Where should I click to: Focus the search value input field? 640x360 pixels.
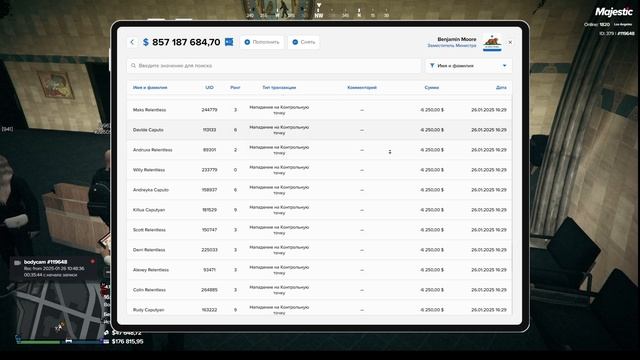(x=274, y=65)
